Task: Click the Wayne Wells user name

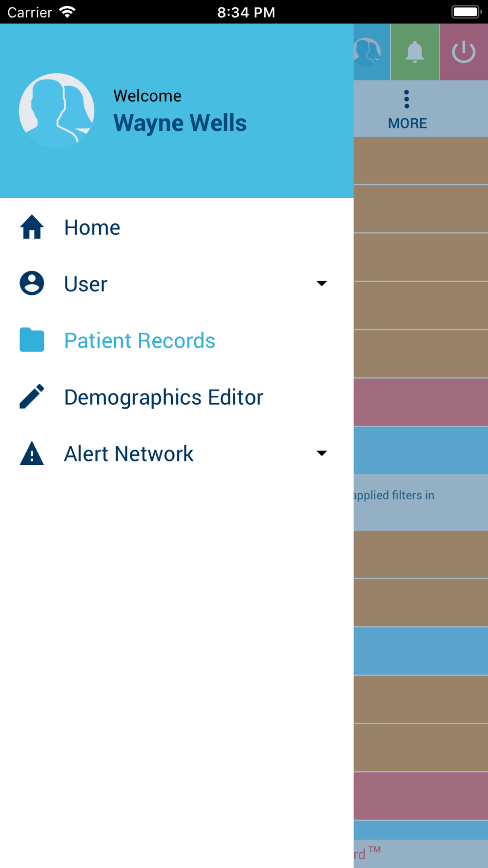Action: pyautogui.click(x=180, y=123)
